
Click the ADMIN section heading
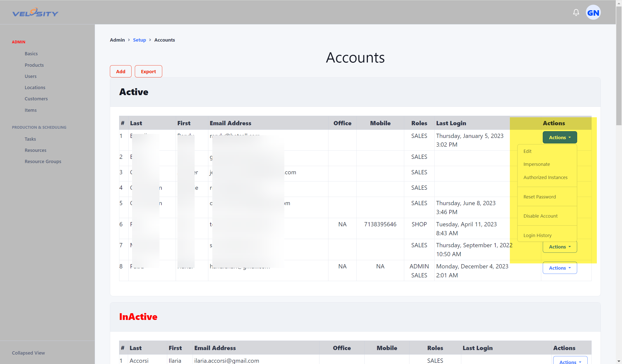tap(18, 42)
